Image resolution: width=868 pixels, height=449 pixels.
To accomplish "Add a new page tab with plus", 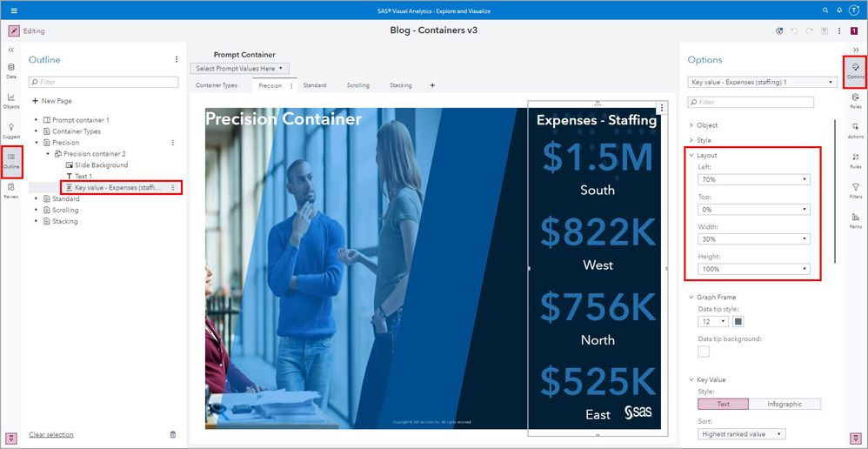I will (x=432, y=85).
